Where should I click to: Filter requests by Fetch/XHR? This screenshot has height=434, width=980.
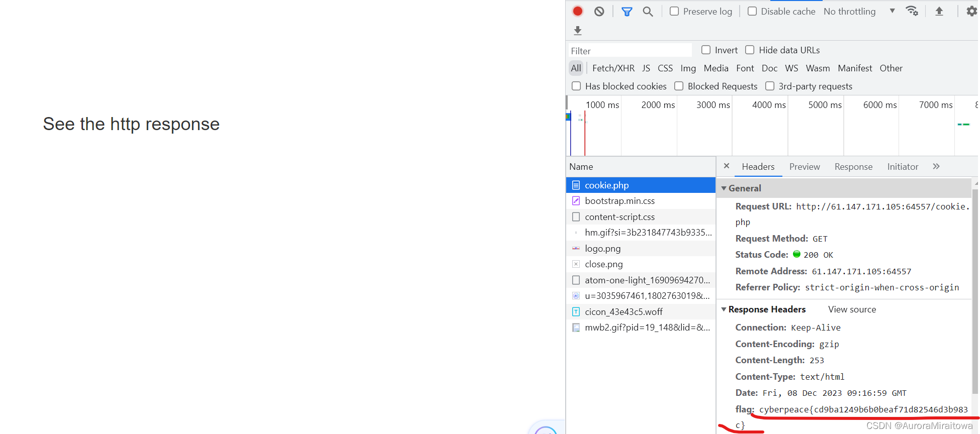613,68
